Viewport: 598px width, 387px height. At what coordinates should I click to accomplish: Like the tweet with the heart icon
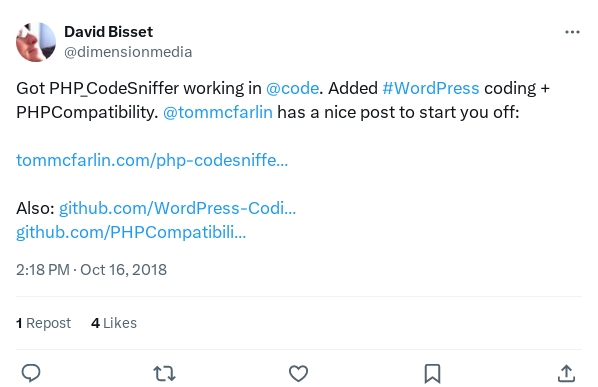pyautogui.click(x=298, y=373)
